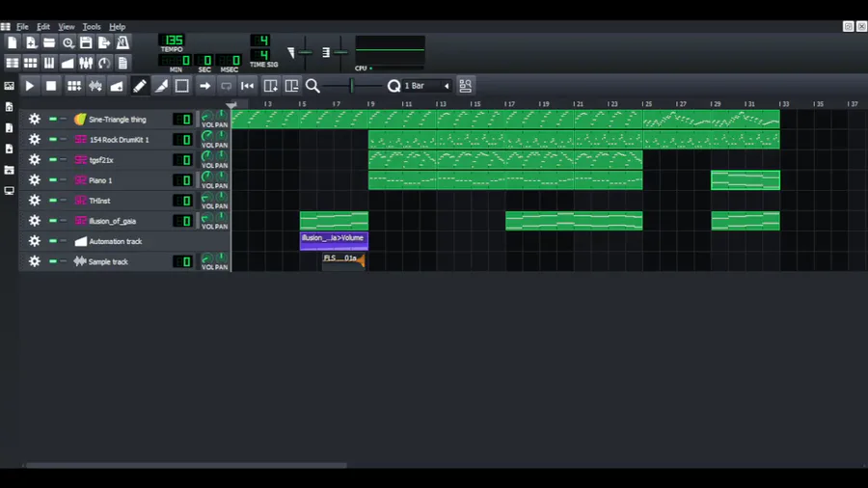Screen dimensions: 868x488
Task: Add an automation track icon
Action: click(x=117, y=86)
